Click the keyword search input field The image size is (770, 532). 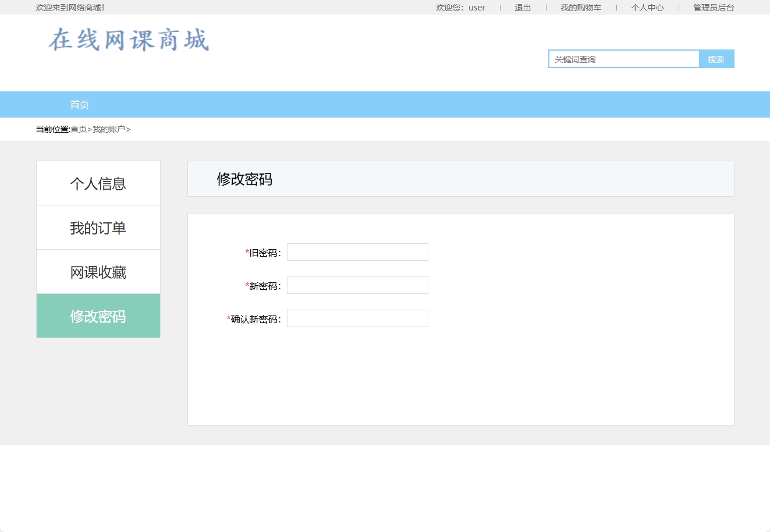tap(623, 59)
